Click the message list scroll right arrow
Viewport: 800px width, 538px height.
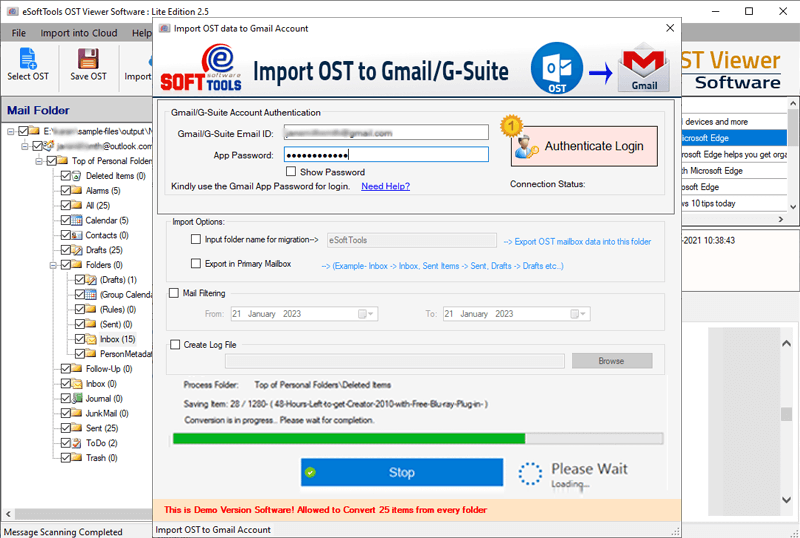[781, 219]
